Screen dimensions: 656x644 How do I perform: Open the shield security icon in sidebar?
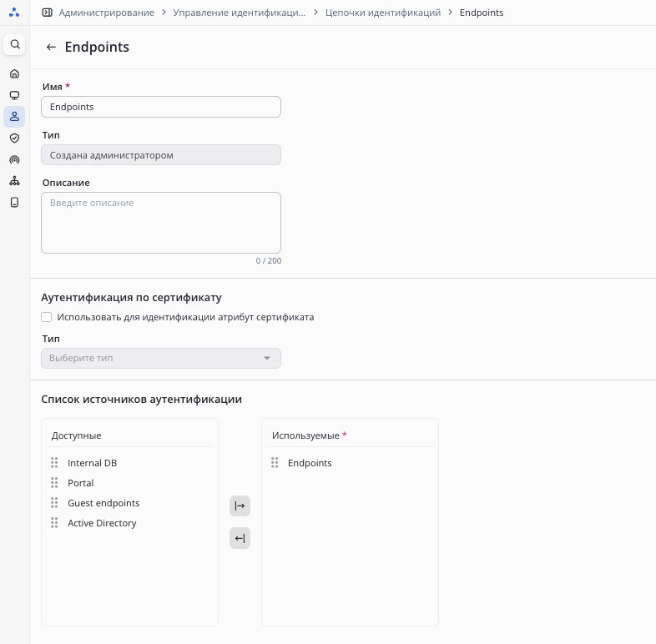(x=14, y=138)
